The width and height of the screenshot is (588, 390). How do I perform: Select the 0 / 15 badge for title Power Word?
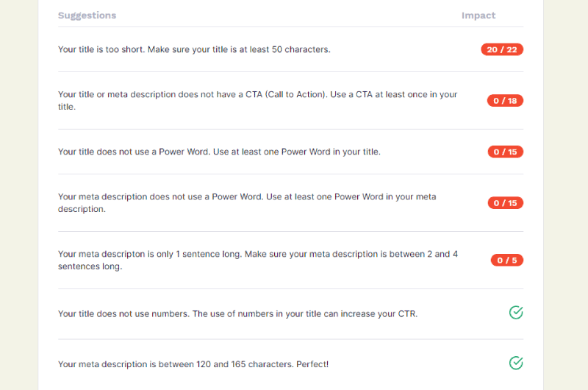click(505, 152)
